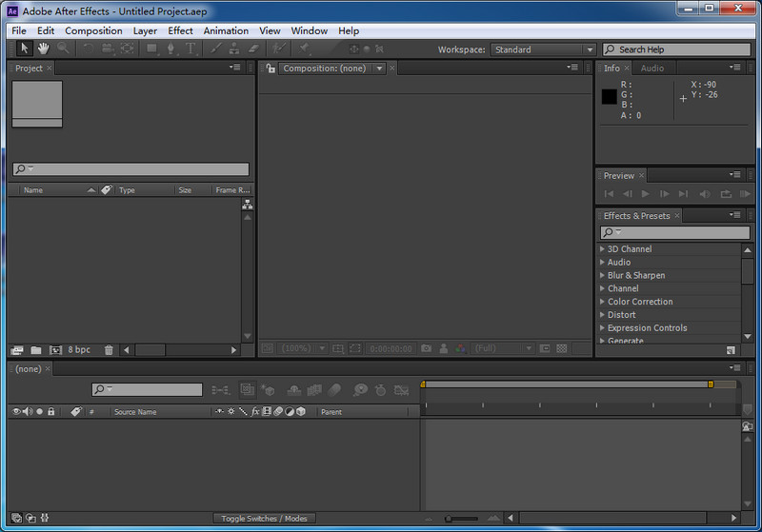Open the Composition menu

tap(93, 30)
